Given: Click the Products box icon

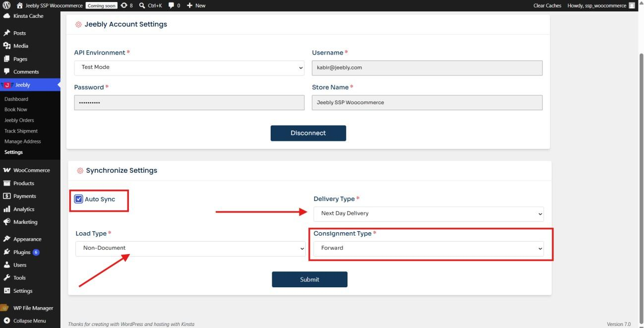Looking at the screenshot, I should (7, 183).
